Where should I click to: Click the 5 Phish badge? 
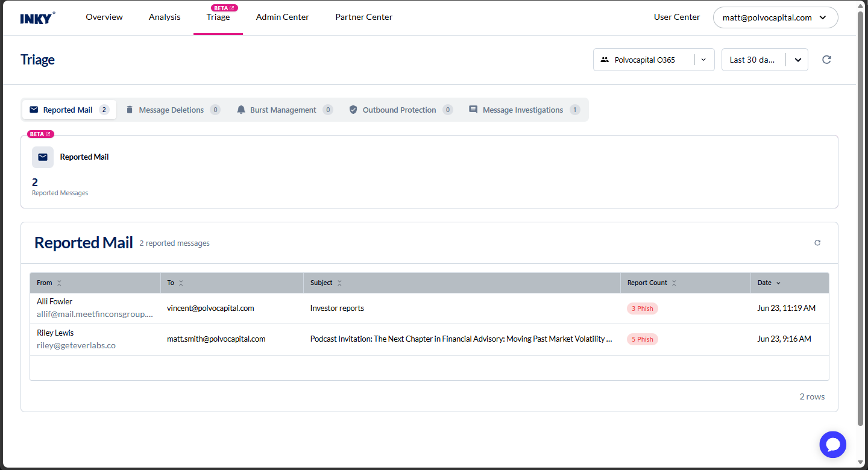pyautogui.click(x=643, y=339)
